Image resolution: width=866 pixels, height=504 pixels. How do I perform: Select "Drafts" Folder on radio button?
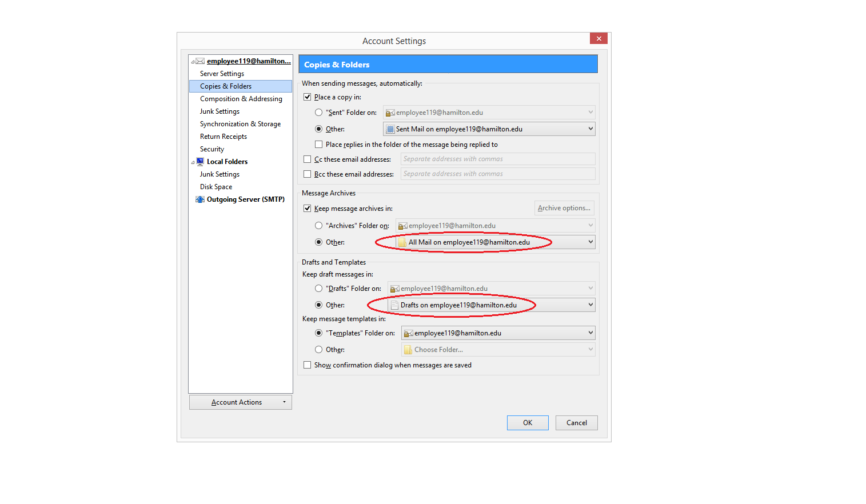click(319, 289)
